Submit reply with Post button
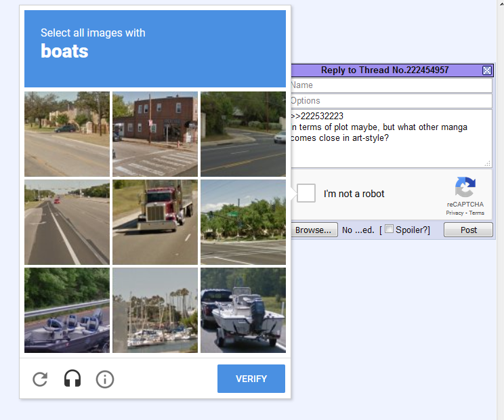Viewport: 504px width, 420px height. click(x=468, y=230)
